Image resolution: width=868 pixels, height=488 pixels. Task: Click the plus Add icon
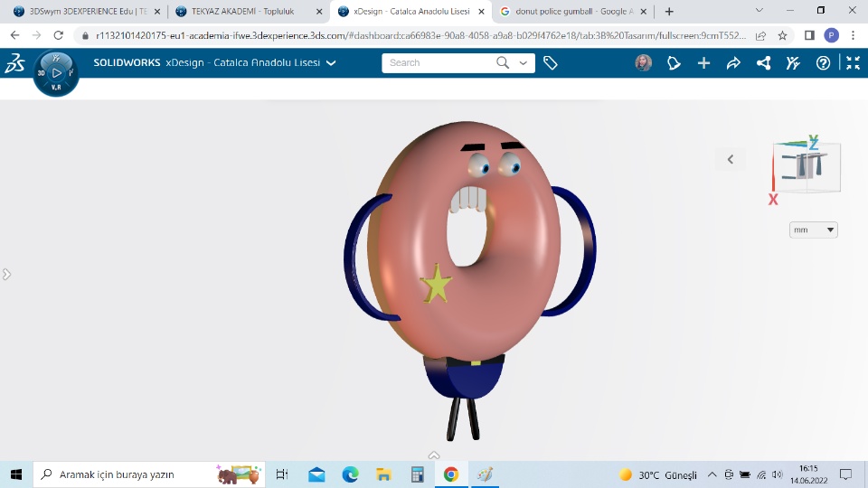point(703,63)
